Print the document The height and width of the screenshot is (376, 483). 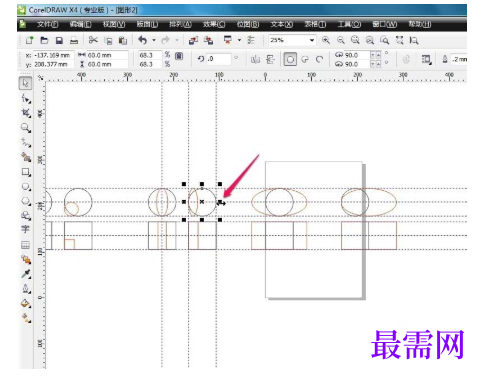tap(74, 40)
